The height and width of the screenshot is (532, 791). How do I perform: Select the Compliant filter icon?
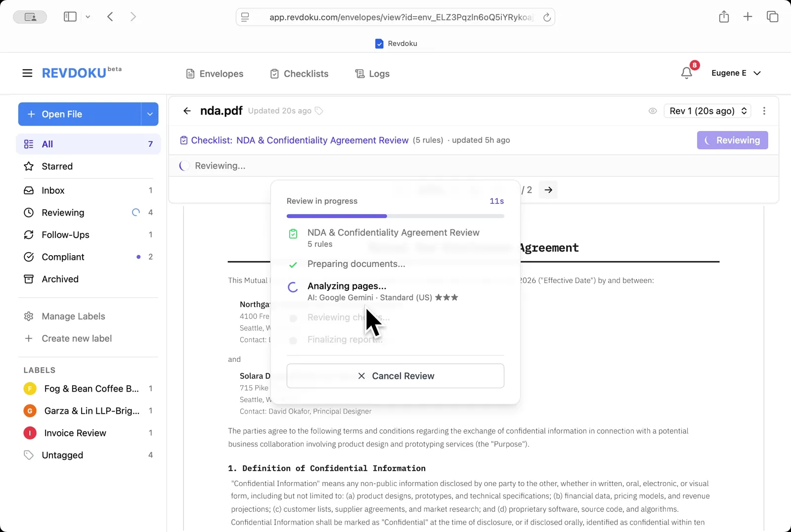pos(29,257)
